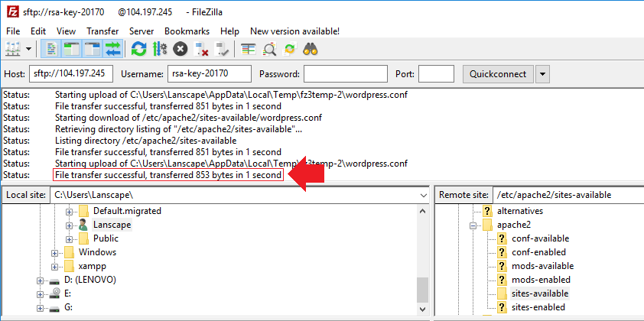Select the Windows local folder
644x321 pixels.
97,252
